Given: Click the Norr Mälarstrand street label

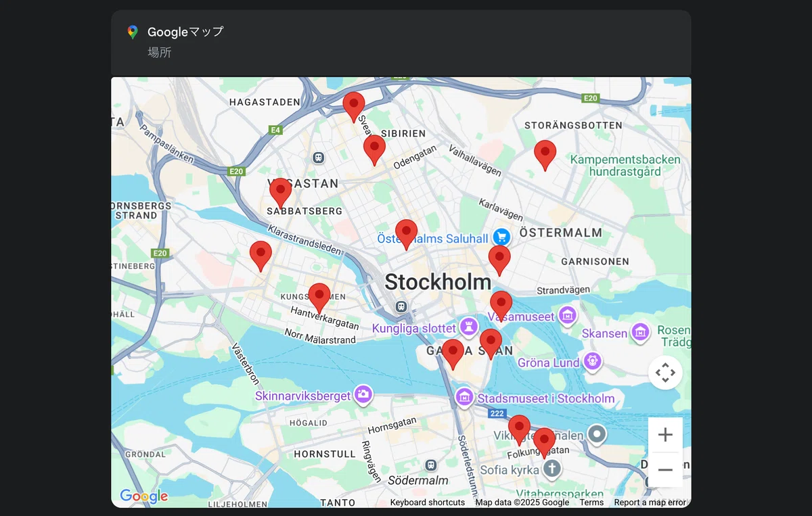Looking at the screenshot, I should pos(320,336).
